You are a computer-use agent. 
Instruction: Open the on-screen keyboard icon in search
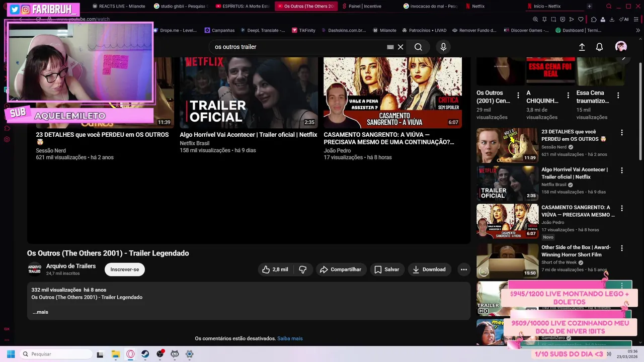pyautogui.click(x=390, y=47)
